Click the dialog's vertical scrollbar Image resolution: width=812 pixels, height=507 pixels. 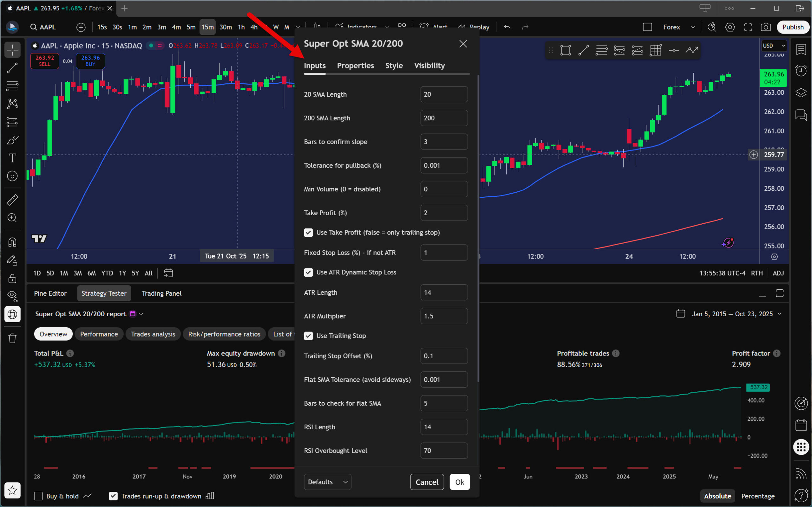(x=478, y=228)
